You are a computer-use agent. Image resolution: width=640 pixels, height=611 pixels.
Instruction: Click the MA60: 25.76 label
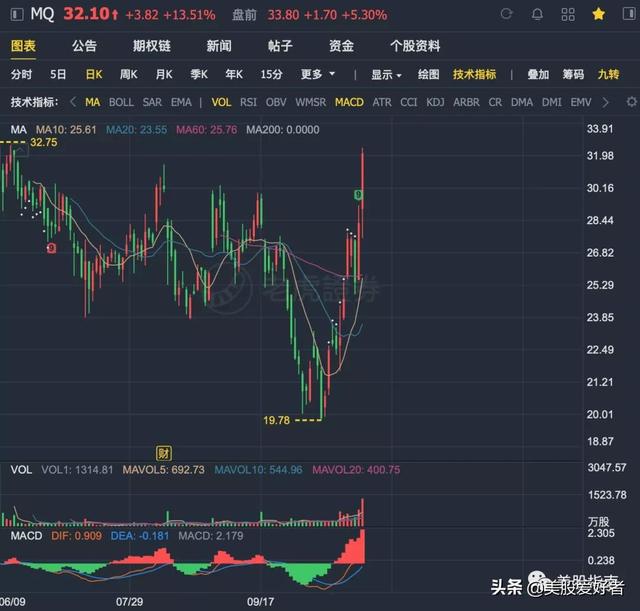(207, 130)
